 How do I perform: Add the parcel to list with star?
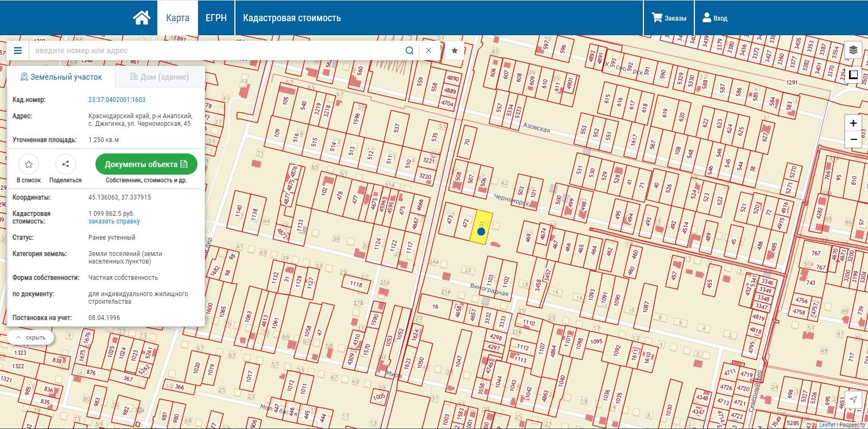coord(29,164)
